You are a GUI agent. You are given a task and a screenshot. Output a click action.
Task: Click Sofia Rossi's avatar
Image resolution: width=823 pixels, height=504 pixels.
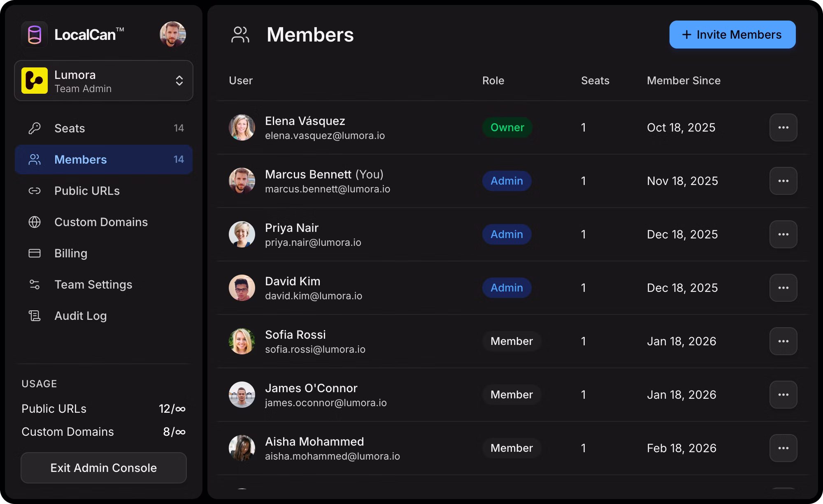click(242, 341)
